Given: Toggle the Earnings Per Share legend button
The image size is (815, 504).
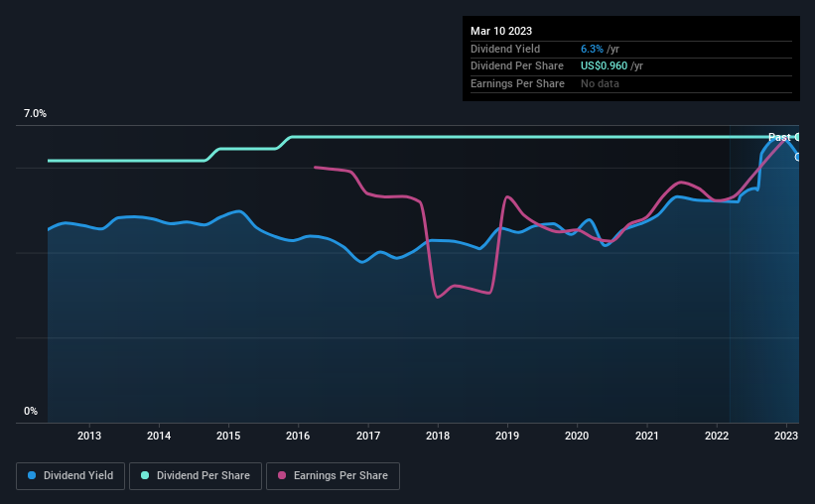Looking at the screenshot, I should coord(333,476).
